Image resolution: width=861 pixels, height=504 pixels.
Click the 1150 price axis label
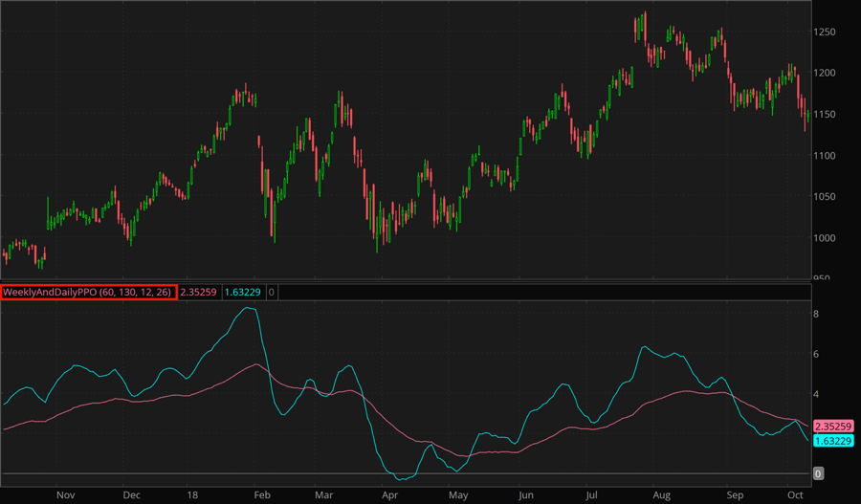828,115
